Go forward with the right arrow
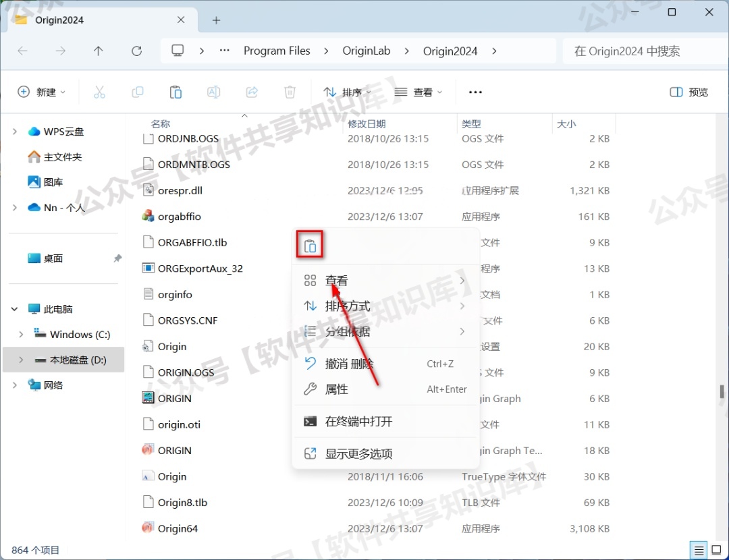729x560 pixels. click(x=61, y=51)
